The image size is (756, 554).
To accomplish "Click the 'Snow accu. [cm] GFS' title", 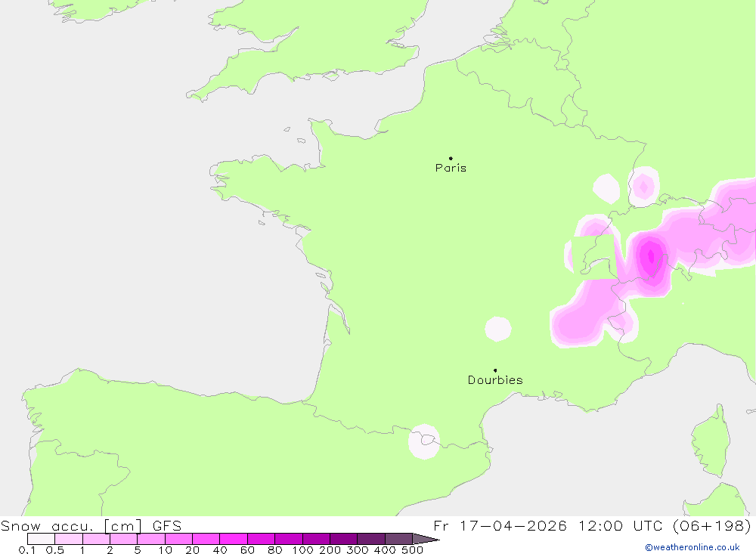I will 91,525.
